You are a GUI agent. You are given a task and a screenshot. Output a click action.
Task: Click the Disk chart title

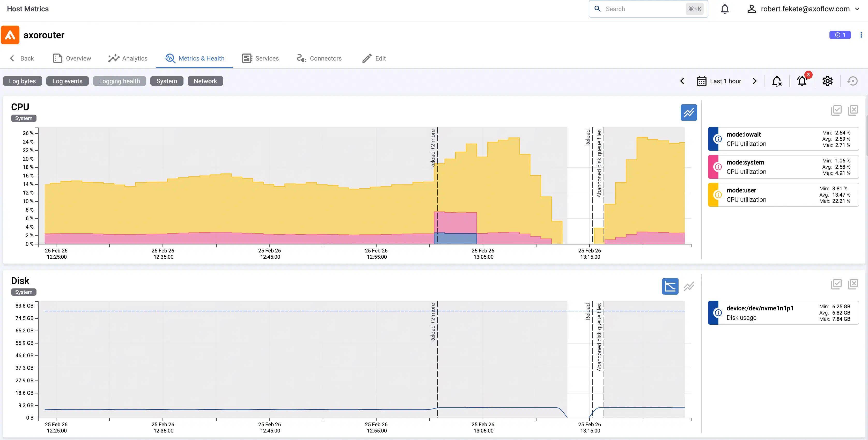click(20, 281)
